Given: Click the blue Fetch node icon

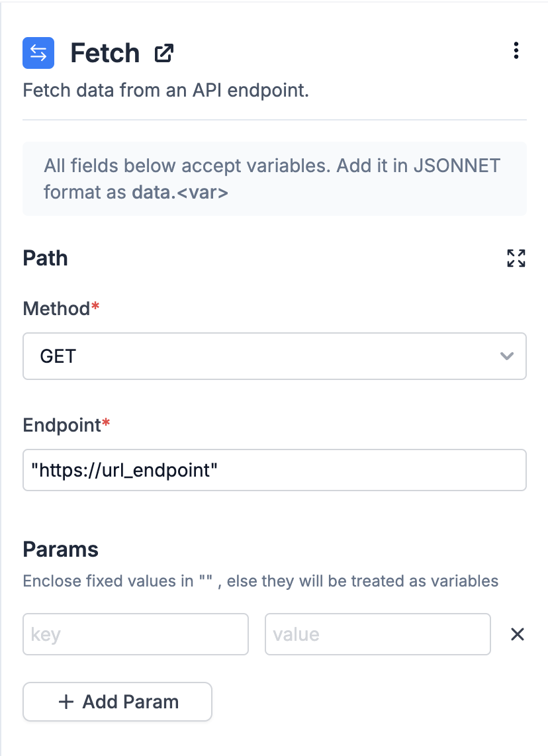Looking at the screenshot, I should (x=38, y=53).
